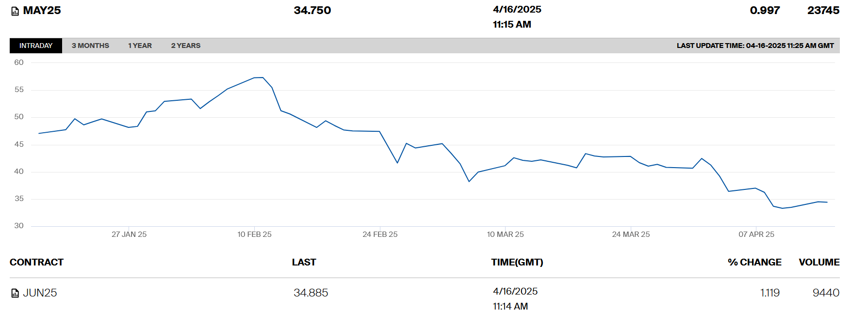
Task: Open the 2 YEARS chart view
Action: 185,46
